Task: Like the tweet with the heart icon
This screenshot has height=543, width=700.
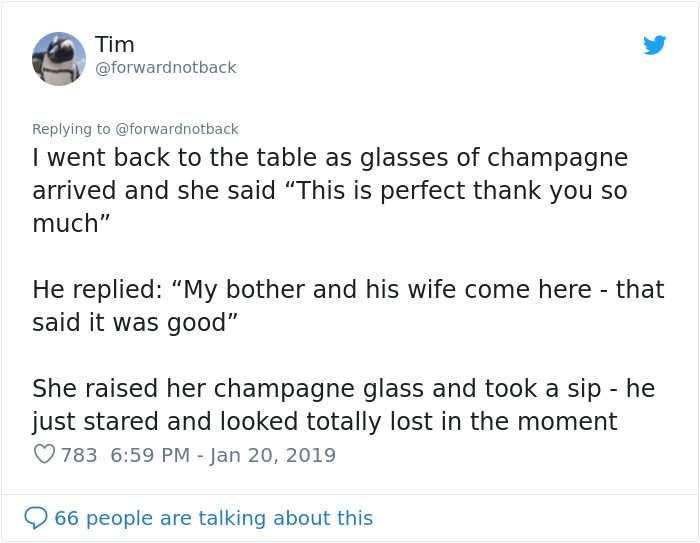Action: pyautogui.click(x=44, y=455)
